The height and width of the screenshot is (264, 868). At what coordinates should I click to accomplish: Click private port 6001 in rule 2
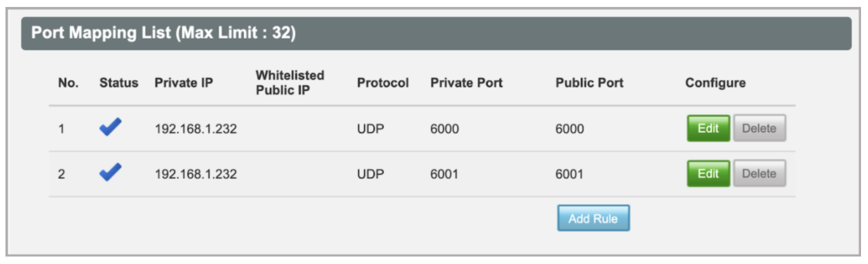444,174
